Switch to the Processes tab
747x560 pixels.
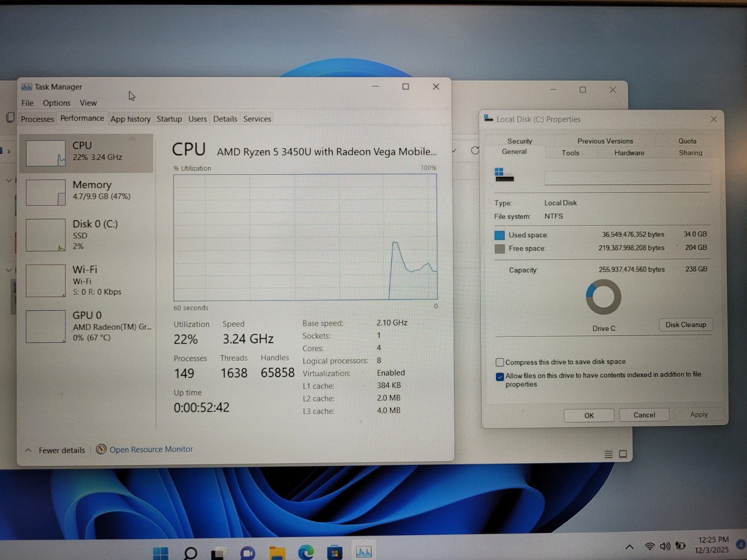[x=37, y=119]
